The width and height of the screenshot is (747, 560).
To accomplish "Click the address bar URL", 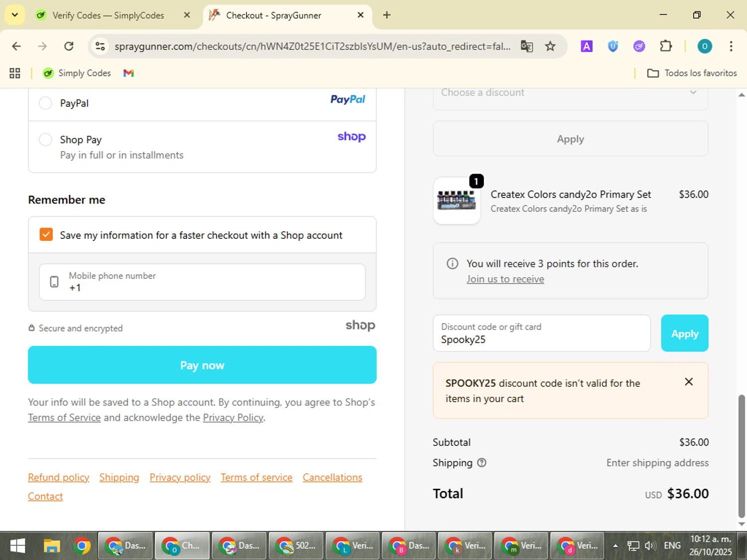I will pos(312,46).
